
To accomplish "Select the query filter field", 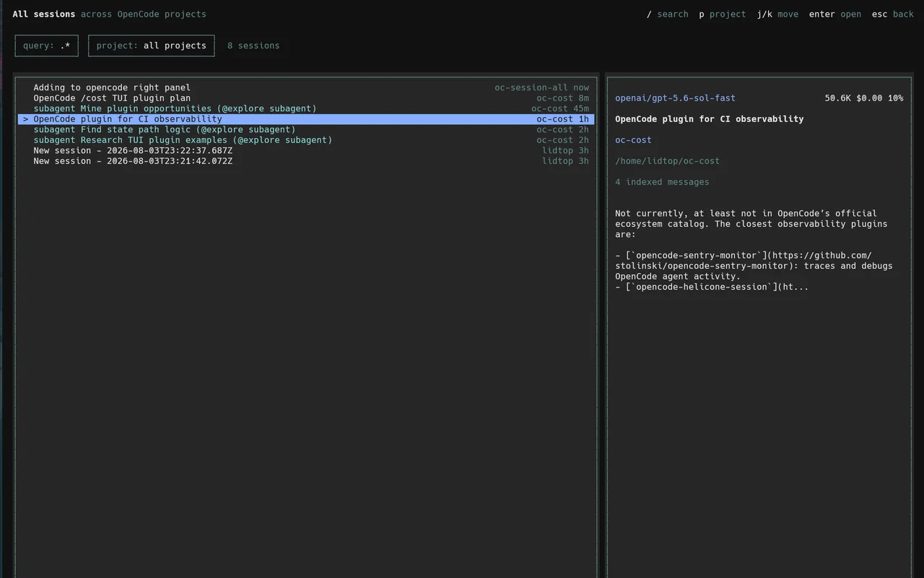I will tap(46, 46).
